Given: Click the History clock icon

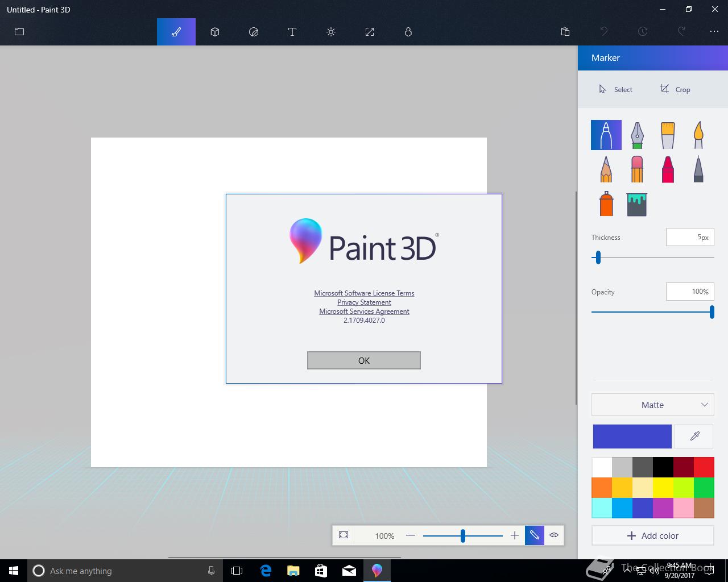Looking at the screenshot, I should [643, 32].
